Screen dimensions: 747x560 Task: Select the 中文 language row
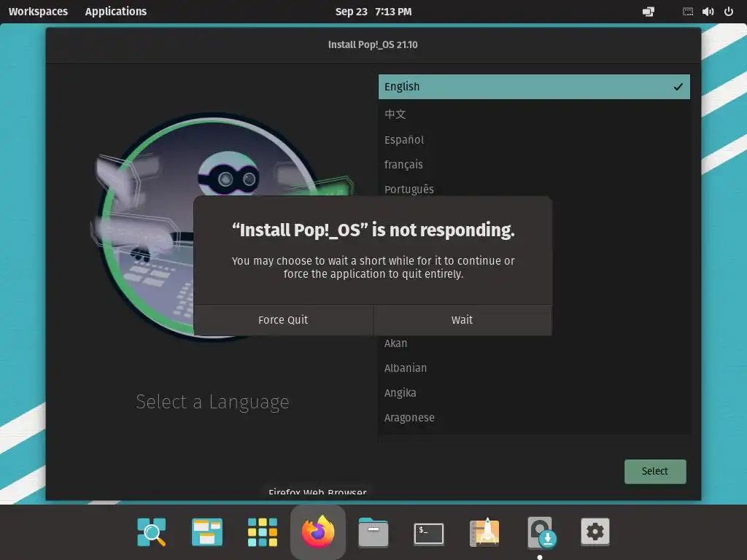coord(534,114)
